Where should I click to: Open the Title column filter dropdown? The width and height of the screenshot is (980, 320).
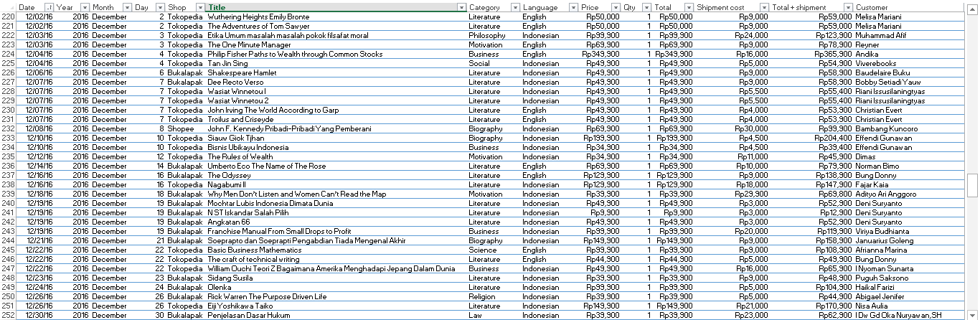pyautogui.click(x=461, y=7)
